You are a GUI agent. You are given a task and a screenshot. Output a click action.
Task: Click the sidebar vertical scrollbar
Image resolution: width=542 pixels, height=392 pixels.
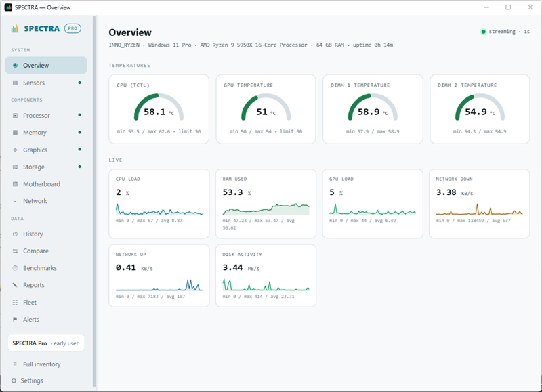(94, 201)
